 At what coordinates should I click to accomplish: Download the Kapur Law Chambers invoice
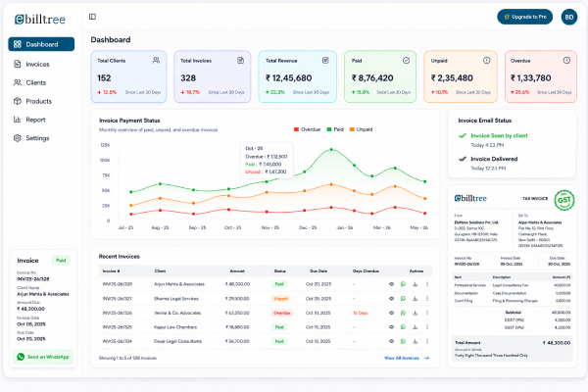pos(416,326)
